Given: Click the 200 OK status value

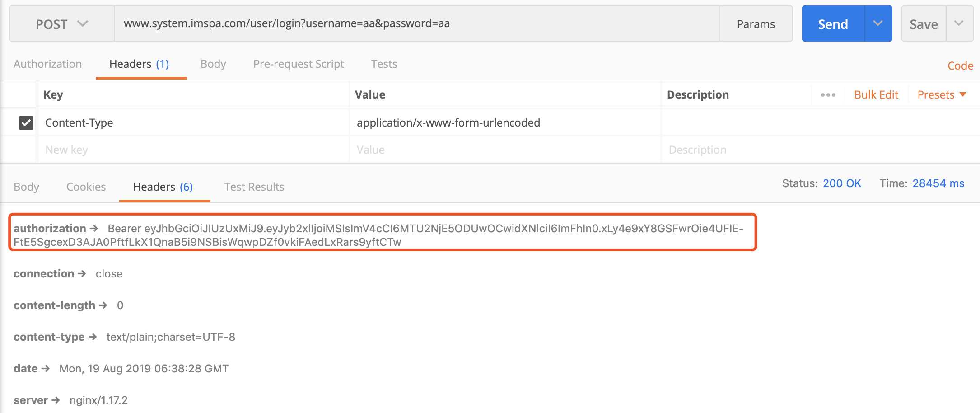Looking at the screenshot, I should [842, 183].
